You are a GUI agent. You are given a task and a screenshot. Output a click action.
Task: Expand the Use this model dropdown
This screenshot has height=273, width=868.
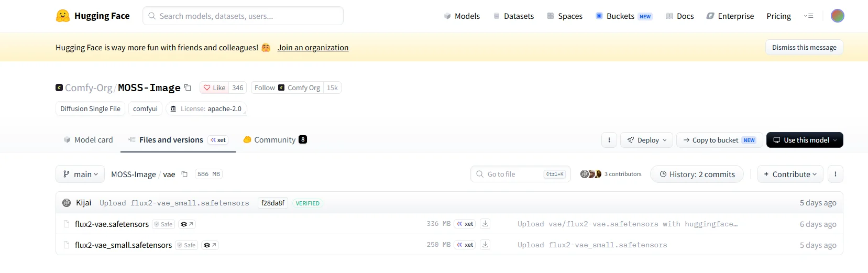805,140
